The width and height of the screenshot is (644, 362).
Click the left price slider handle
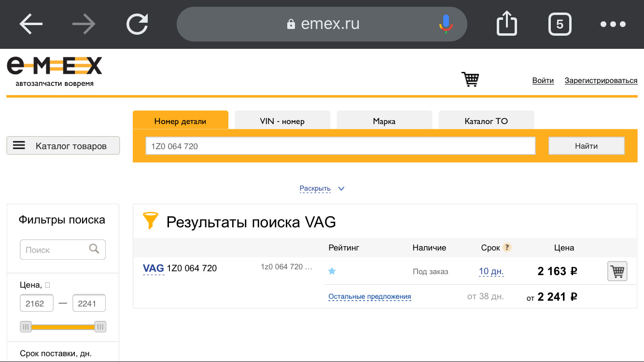[x=26, y=327]
